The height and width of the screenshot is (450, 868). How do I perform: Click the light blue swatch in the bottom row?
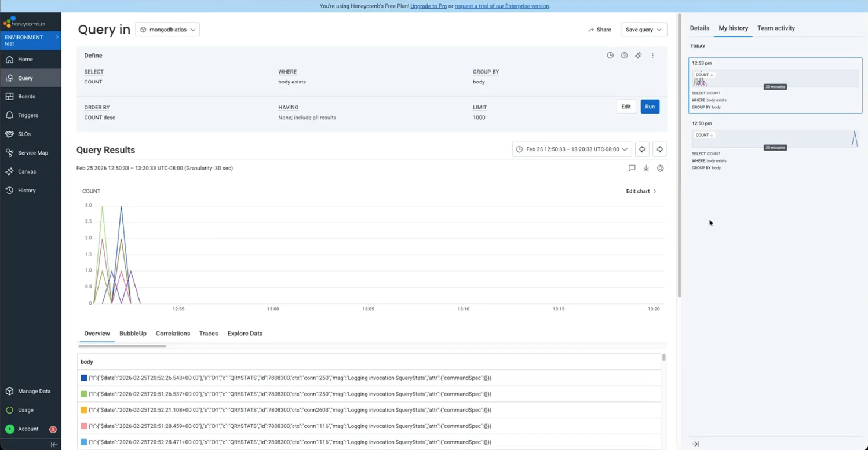pyautogui.click(x=84, y=442)
